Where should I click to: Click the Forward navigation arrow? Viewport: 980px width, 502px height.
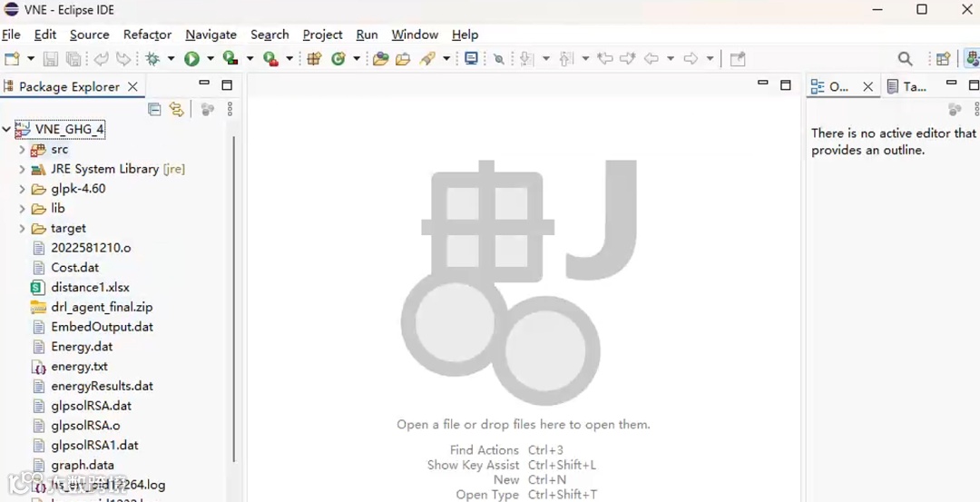691,59
